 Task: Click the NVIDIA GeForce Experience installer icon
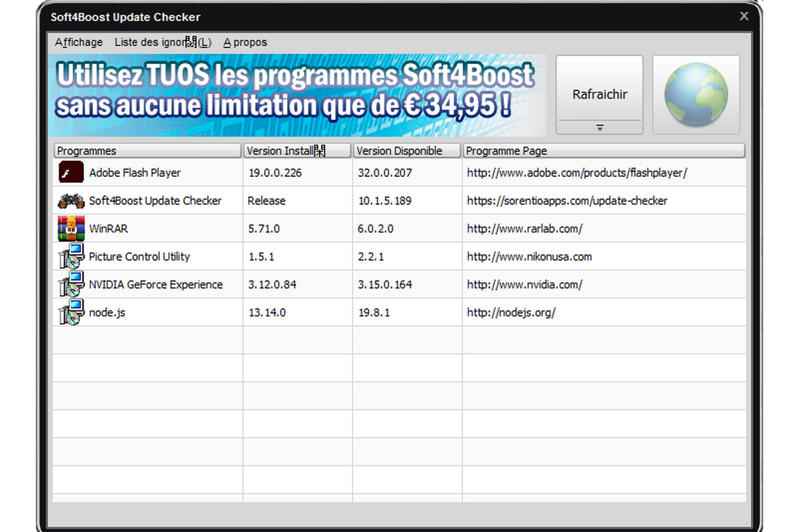71,285
